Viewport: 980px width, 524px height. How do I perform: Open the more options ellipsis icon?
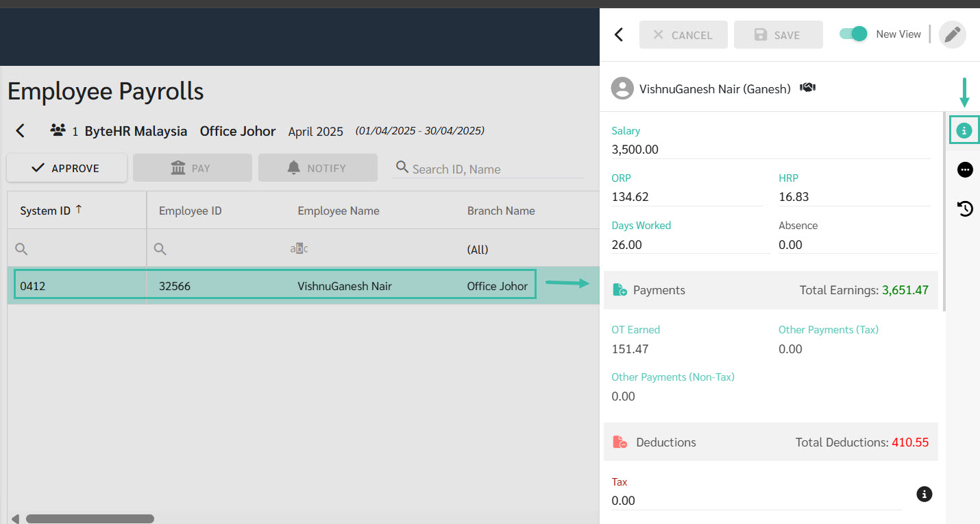pos(965,170)
